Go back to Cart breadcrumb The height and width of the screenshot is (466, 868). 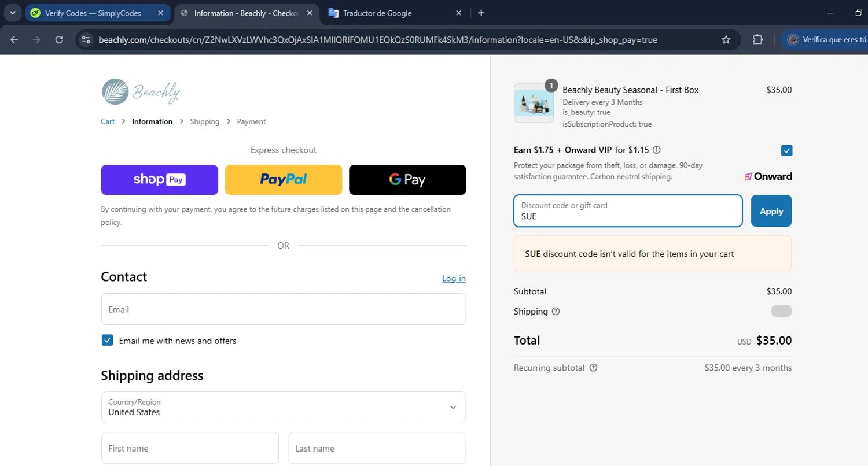point(108,121)
